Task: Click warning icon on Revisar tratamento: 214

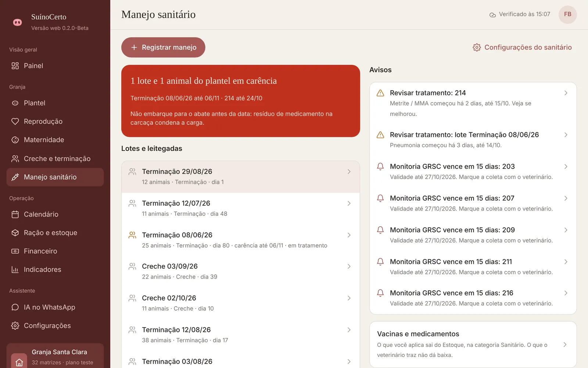Action: (380, 93)
